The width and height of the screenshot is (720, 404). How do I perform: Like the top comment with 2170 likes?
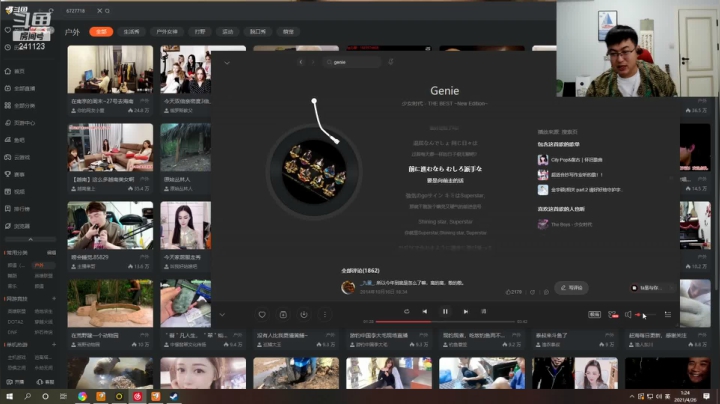tap(513, 292)
